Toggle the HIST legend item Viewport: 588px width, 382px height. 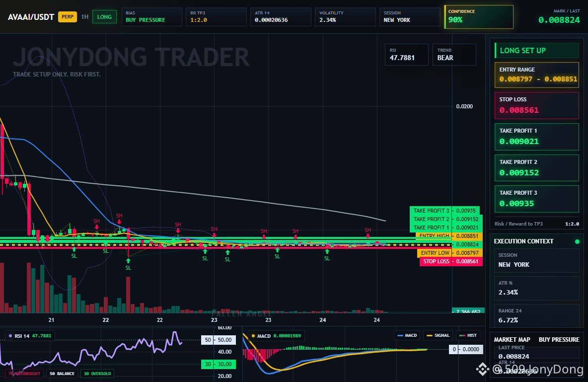(x=468, y=335)
